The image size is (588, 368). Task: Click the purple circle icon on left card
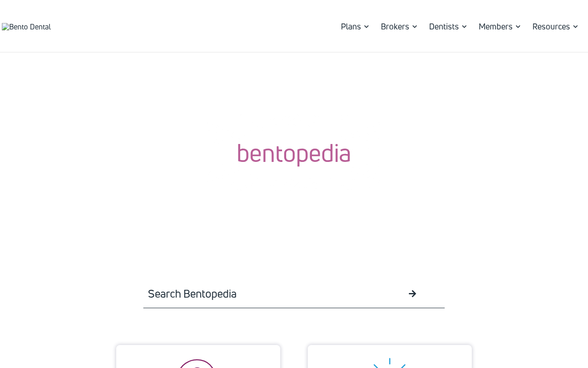click(x=196, y=363)
